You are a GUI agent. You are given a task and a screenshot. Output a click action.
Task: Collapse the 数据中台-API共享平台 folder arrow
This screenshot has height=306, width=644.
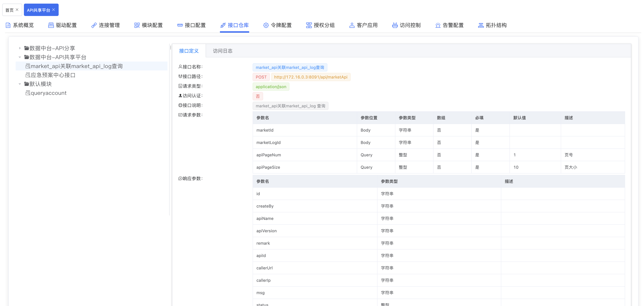tap(20, 57)
